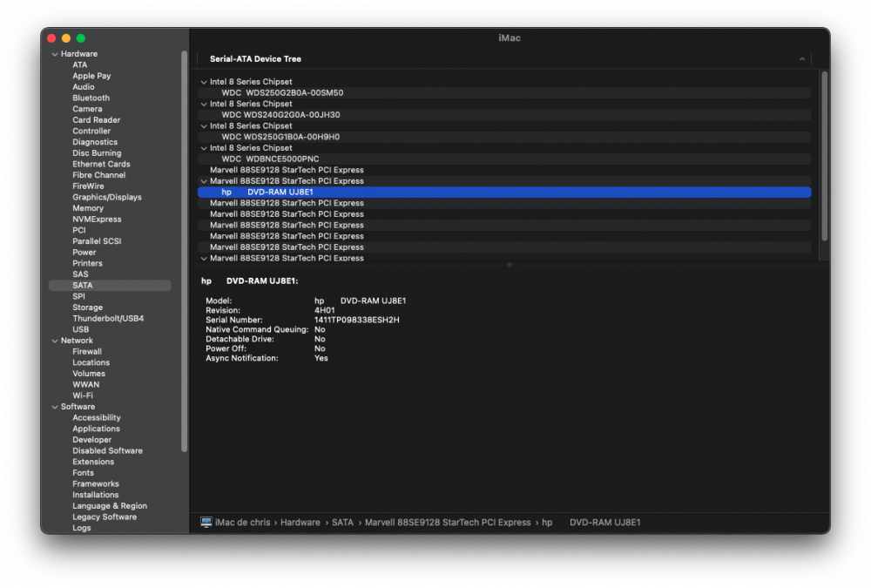Screen dimensions: 871x588
Task: Select the WDC WDBNCE5000PNC drive row
Action: click(x=504, y=159)
